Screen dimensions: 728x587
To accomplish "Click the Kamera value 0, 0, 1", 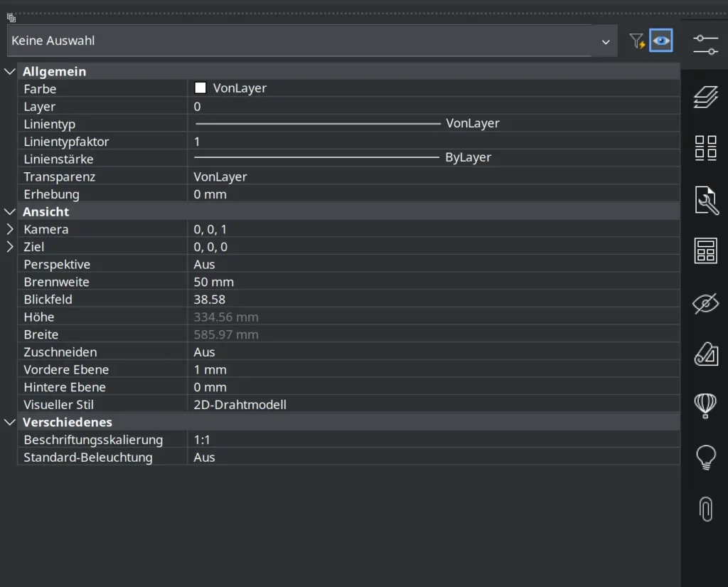I will coord(434,229).
